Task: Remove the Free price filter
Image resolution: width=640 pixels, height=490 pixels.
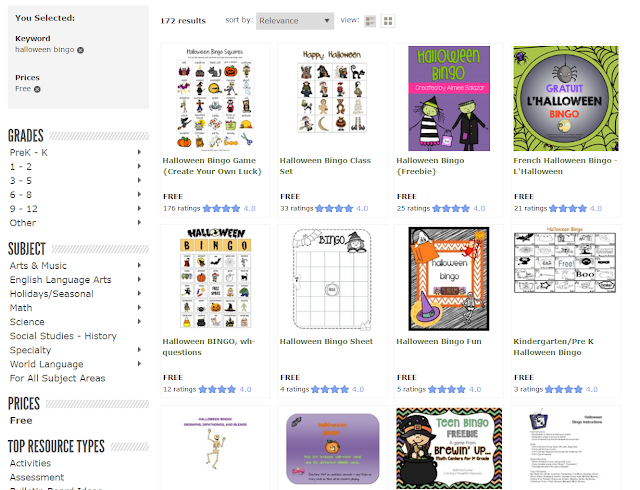Action: [37, 89]
